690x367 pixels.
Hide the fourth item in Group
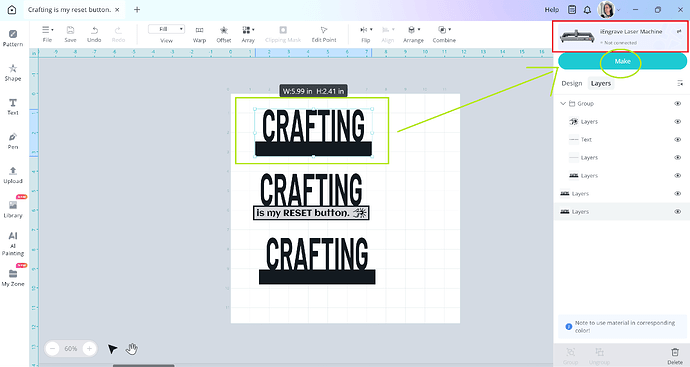(678, 176)
